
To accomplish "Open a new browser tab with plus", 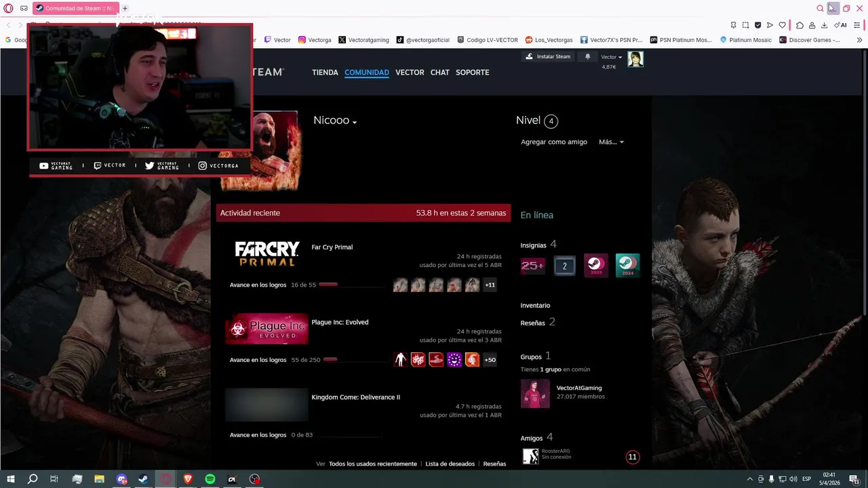I will coord(125,8).
